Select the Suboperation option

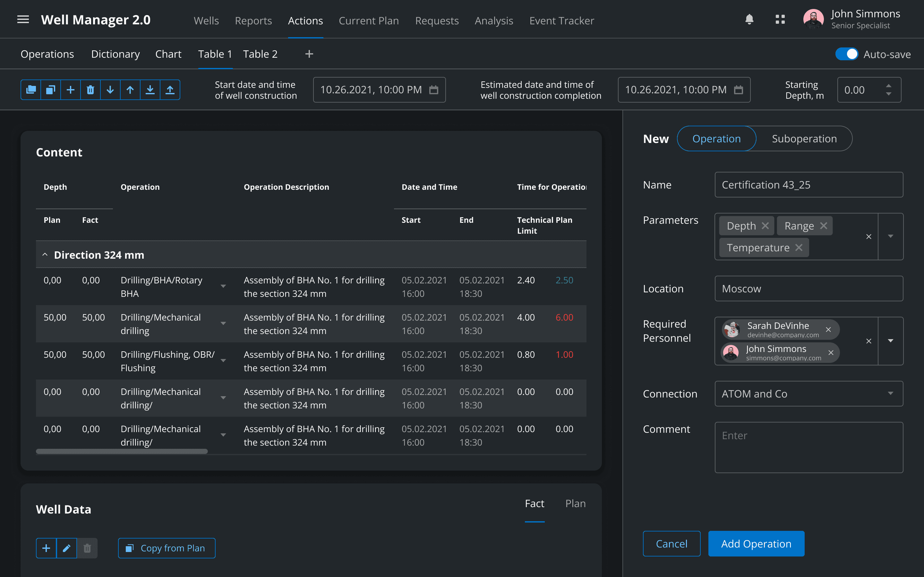804,138
